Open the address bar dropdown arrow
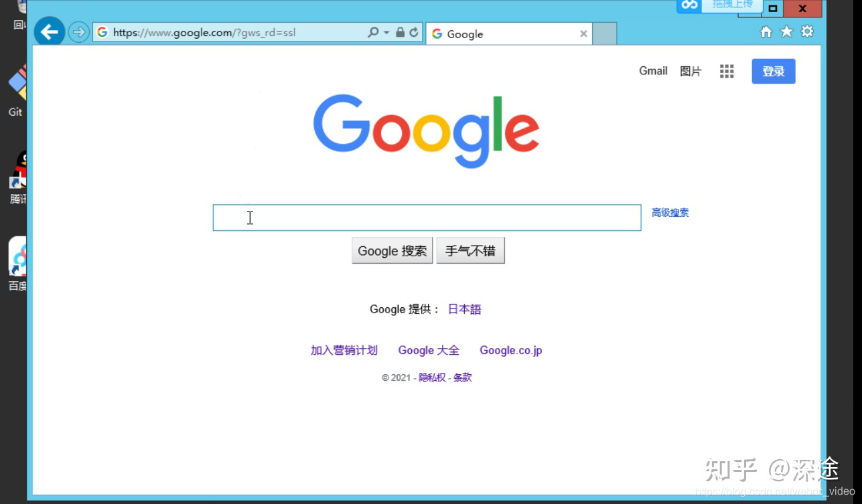 [386, 32]
